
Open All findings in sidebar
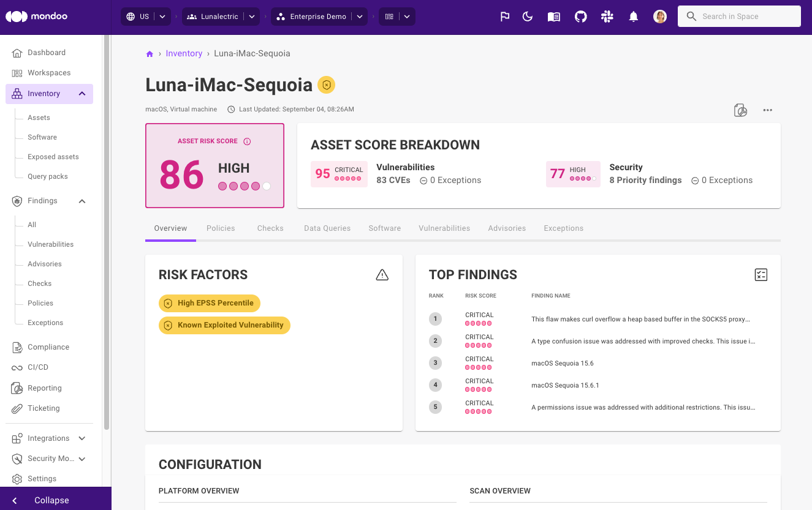(32, 225)
